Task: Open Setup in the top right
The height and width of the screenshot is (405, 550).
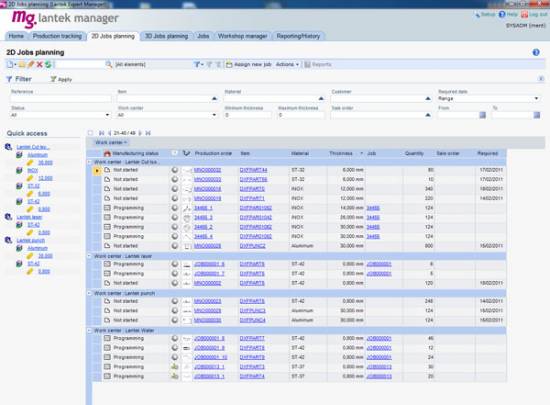Action: (485, 14)
